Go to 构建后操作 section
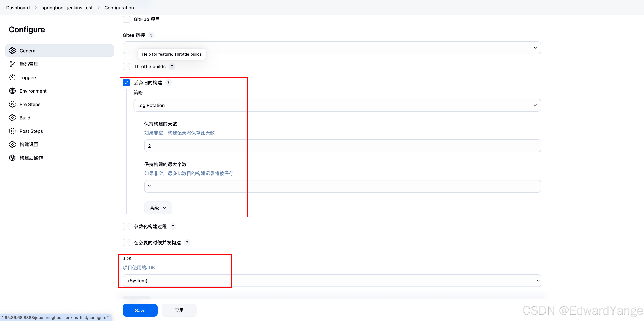Screen dimensions: 644x321 [60, 158]
